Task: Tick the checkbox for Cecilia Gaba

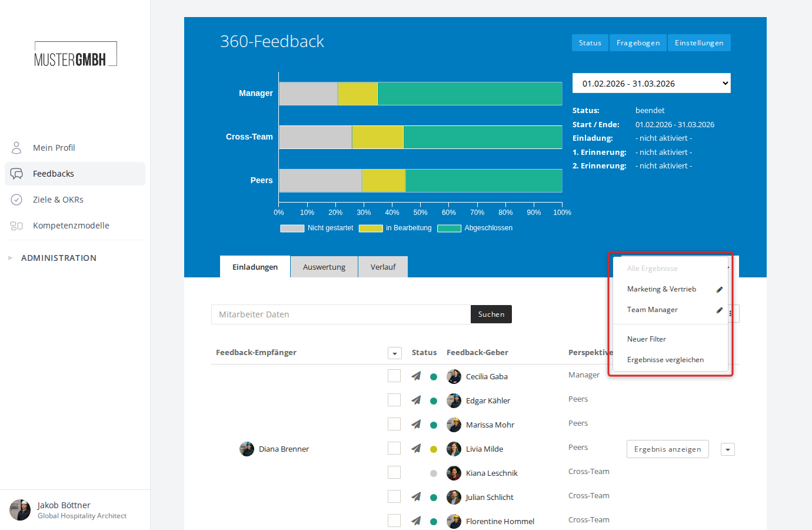Action: [x=394, y=376]
